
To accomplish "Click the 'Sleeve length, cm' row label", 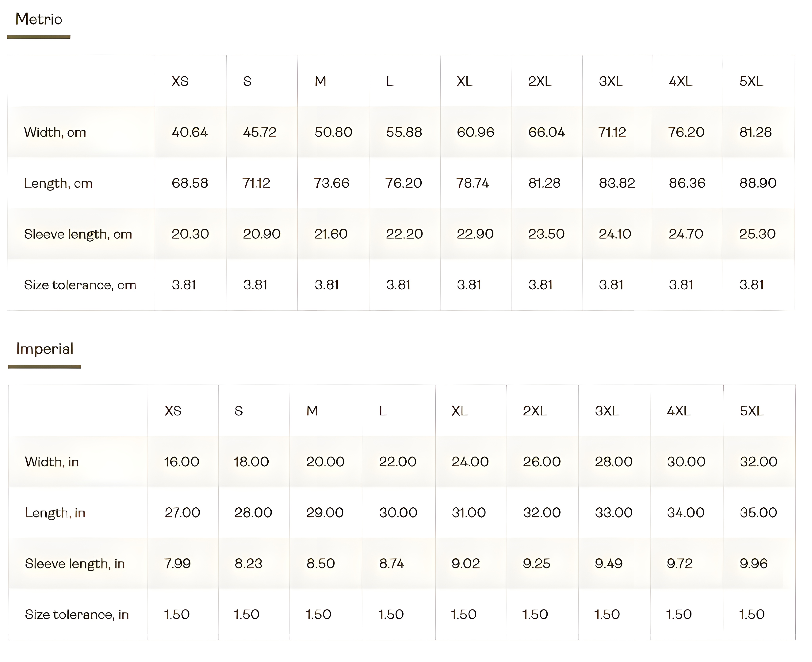I will click(x=78, y=234).
